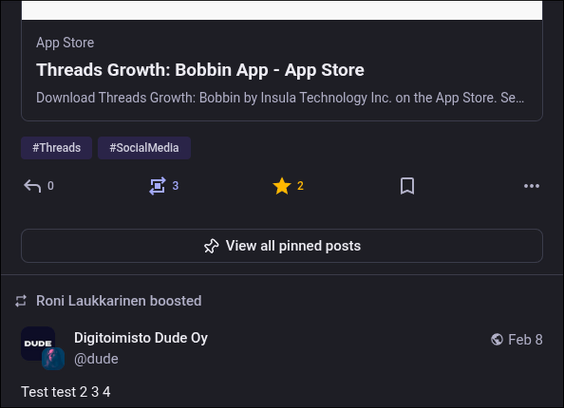The image size is (564, 408).
Task: Click the post text Test test 2 3 4
Action: click(x=66, y=392)
